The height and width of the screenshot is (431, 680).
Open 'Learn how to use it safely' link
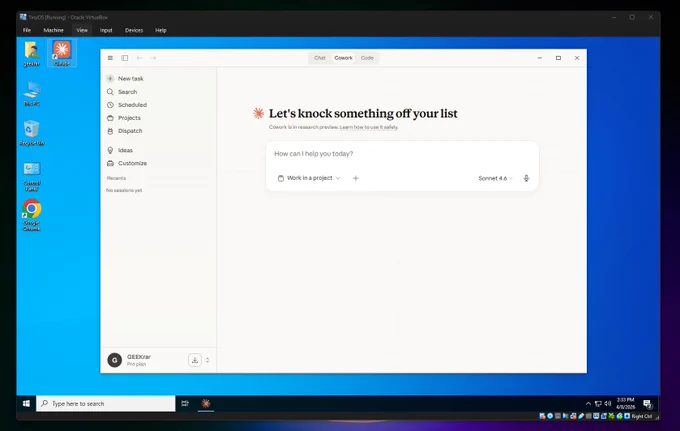pos(369,127)
